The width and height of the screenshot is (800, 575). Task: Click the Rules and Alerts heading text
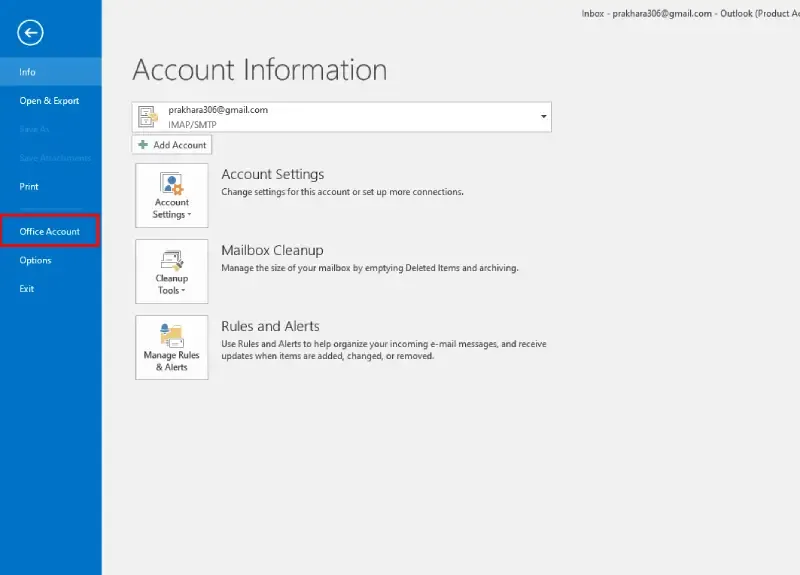(270, 327)
